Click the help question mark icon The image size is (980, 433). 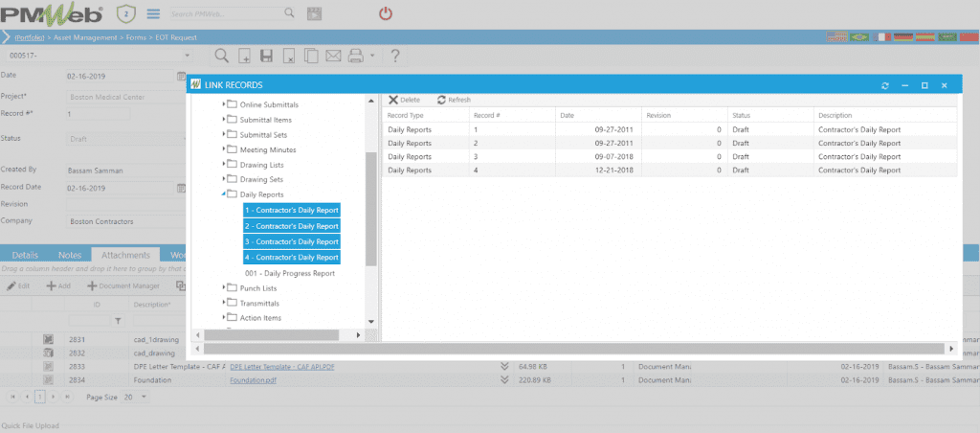(x=394, y=56)
